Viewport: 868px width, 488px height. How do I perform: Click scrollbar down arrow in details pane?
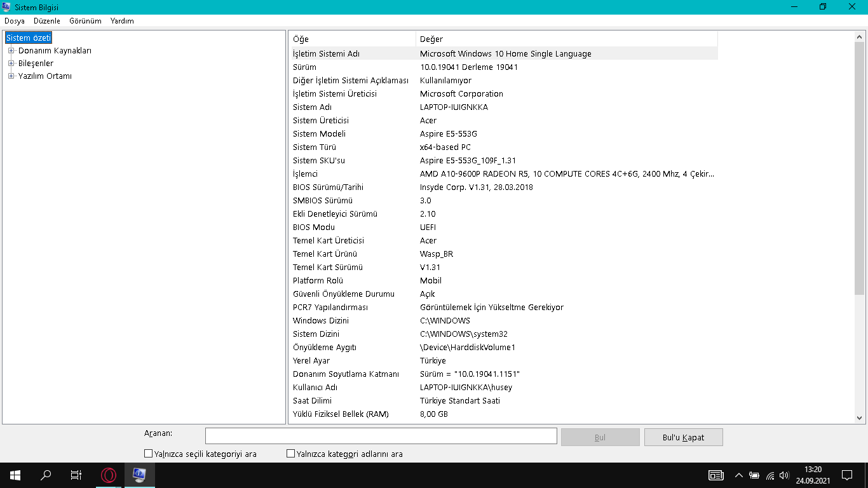(860, 418)
